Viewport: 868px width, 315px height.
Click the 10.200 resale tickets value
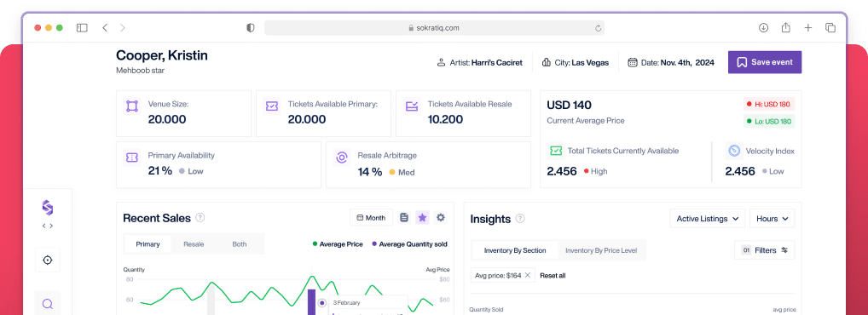[445, 119]
